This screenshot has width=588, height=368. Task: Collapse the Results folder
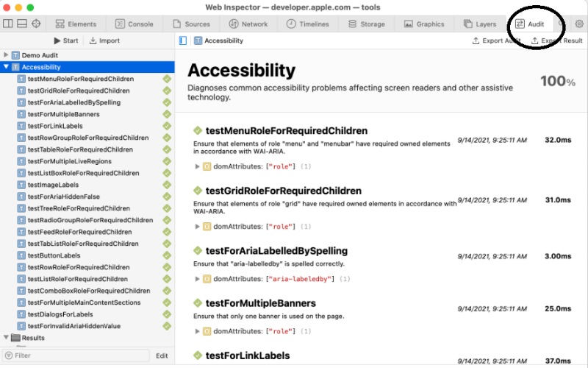pyautogui.click(x=7, y=338)
